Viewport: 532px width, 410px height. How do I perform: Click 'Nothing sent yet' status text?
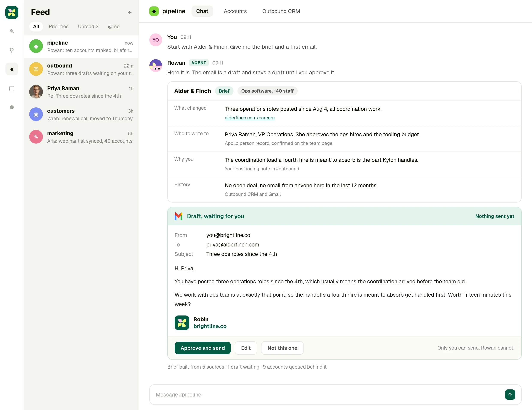point(495,216)
